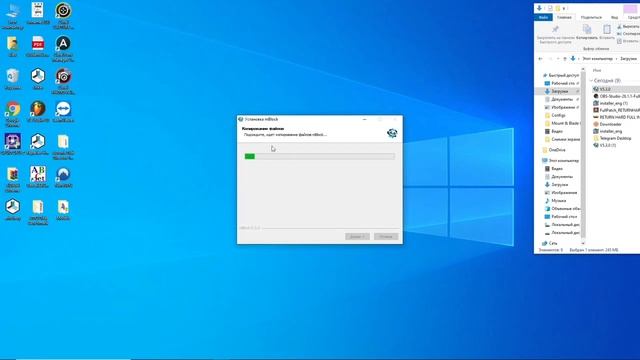Switch to the Главная ribbon tab
Viewport: 640px width, 360px height.
(564, 17)
